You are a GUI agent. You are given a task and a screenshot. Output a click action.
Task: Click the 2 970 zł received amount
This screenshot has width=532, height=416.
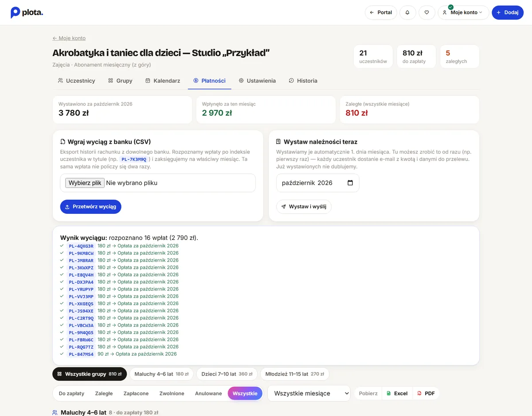(217, 113)
